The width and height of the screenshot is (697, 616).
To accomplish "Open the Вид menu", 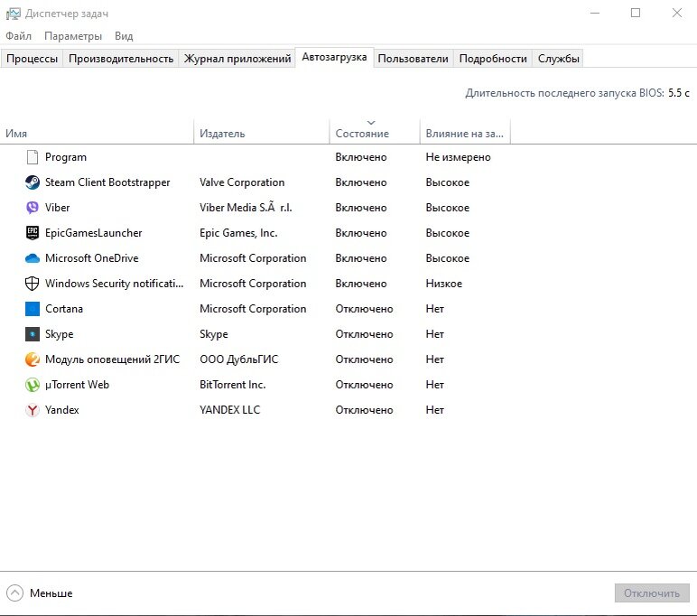I will tap(124, 36).
